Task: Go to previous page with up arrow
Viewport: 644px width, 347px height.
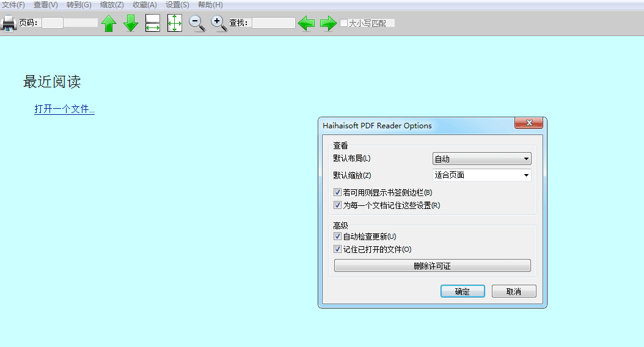Action: point(109,23)
